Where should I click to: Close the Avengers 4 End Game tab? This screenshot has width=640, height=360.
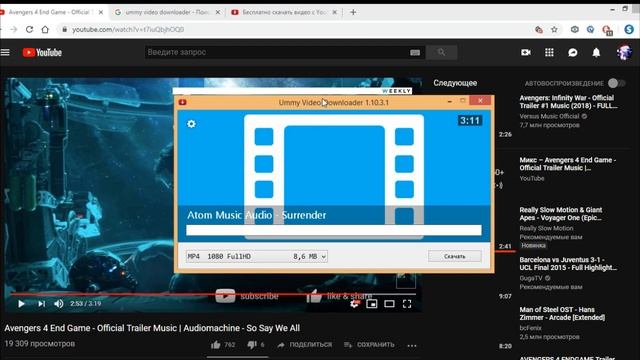pos(101,12)
